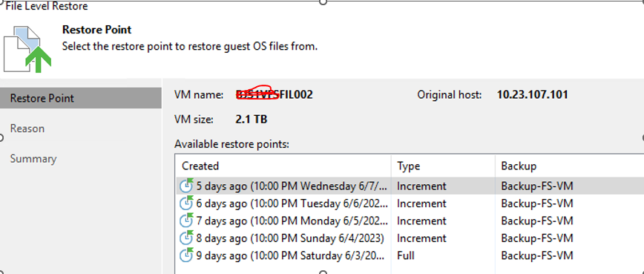
Task: Click restore point icon for Tuesday 6/6
Action: click(x=186, y=203)
